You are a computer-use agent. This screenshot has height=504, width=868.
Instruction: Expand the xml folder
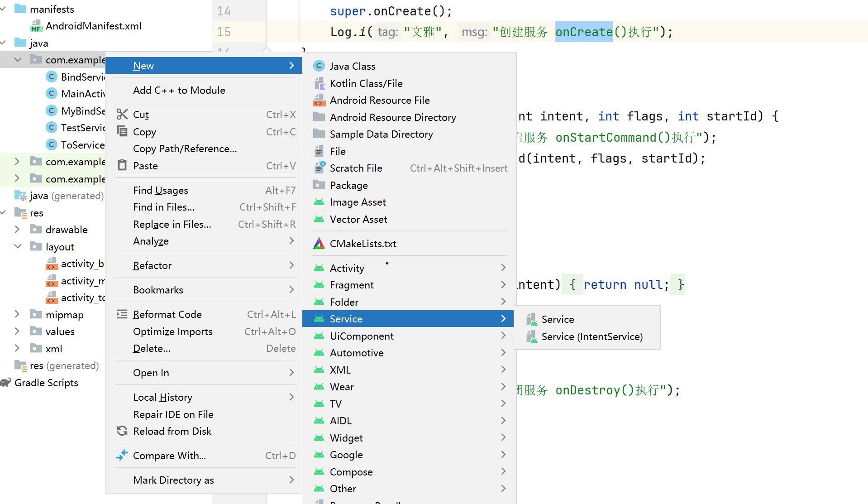coord(17,349)
